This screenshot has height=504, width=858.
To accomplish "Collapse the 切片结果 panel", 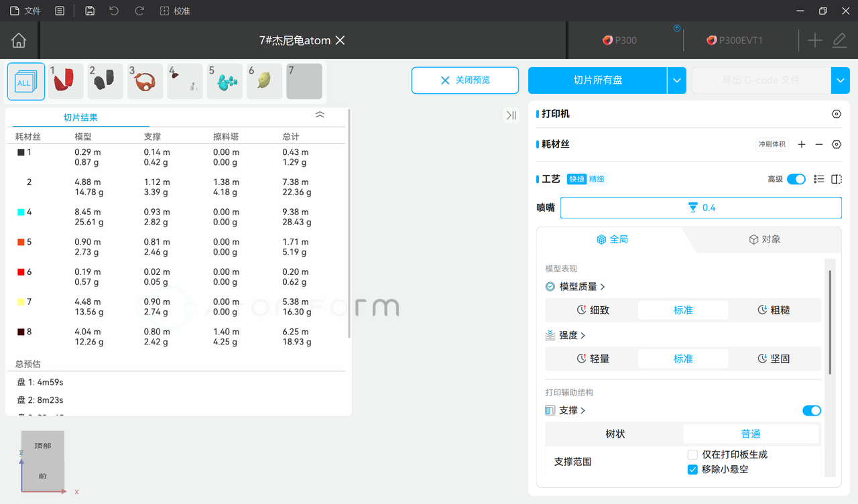I will point(320,115).
